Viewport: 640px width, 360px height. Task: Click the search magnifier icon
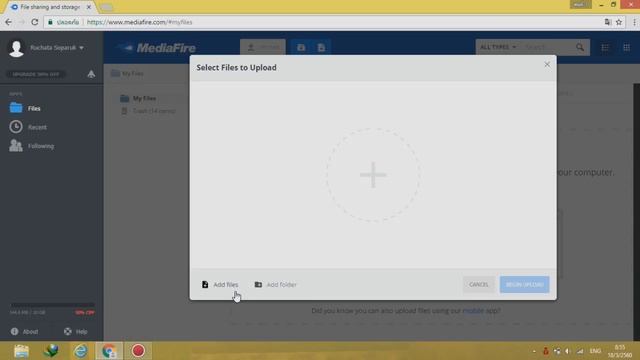[x=580, y=47]
